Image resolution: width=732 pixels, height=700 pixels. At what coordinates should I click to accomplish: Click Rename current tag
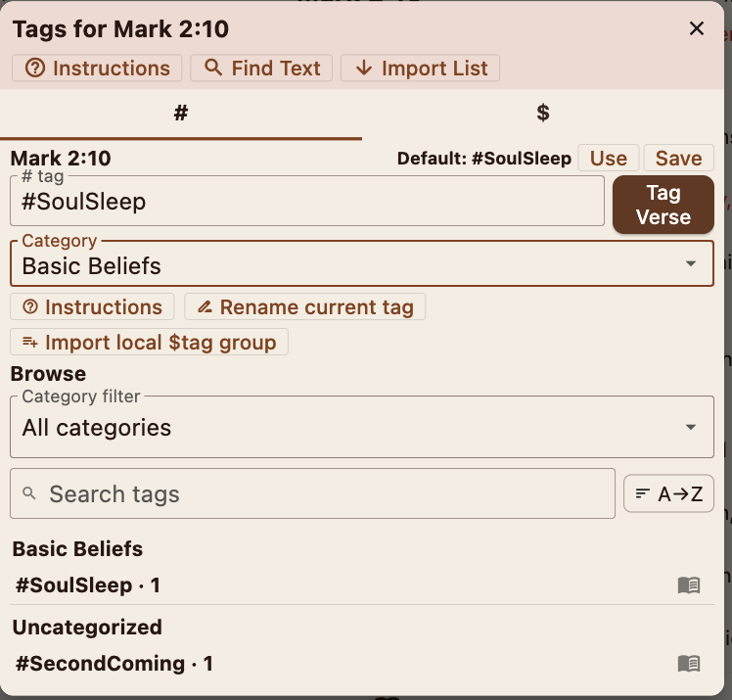(x=304, y=307)
